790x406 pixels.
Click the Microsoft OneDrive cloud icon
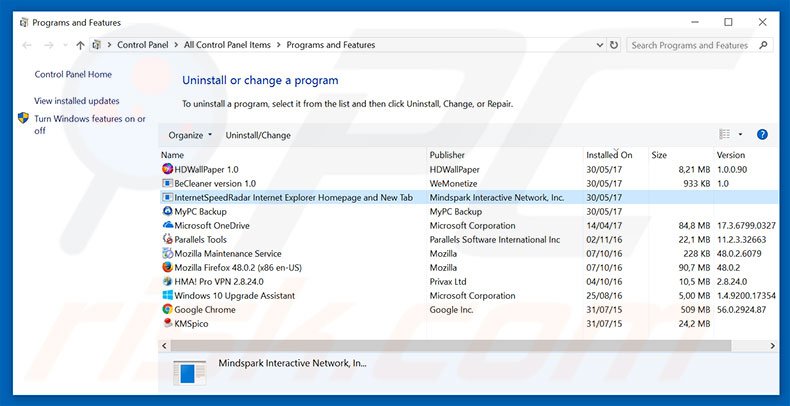point(167,226)
